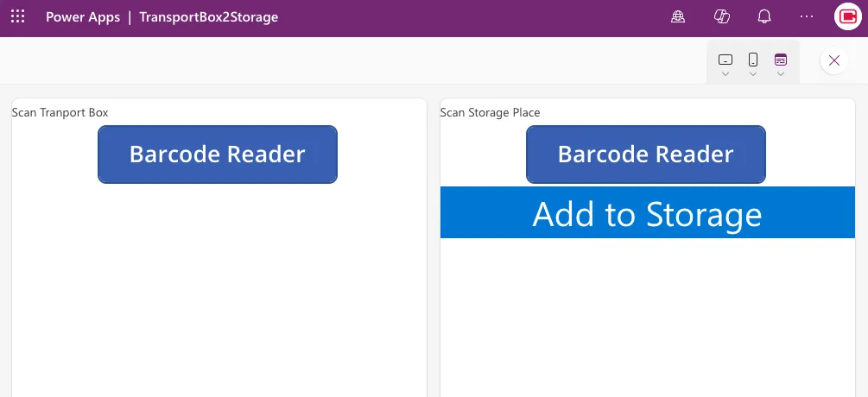Screen dimensions: 868x397
Task: Show notifications with the bell icon
Action: [764, 17]
